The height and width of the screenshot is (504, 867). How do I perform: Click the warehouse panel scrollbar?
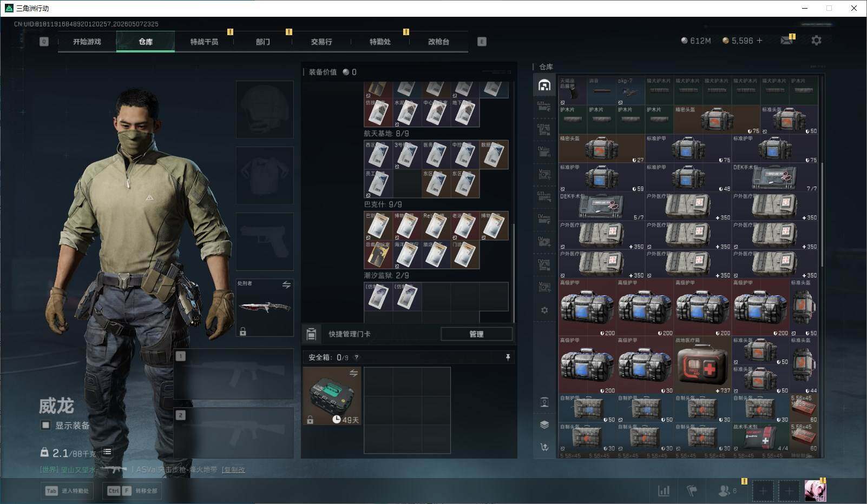822,214
